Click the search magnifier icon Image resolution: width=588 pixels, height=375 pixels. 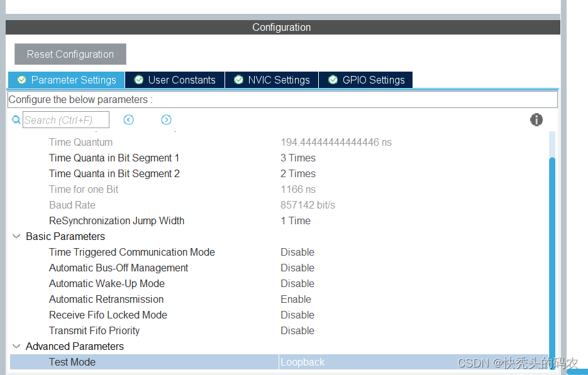click(16, 119)
